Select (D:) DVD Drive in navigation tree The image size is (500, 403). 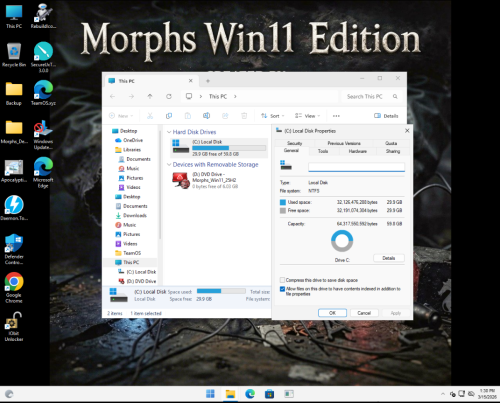click(x=137, y=281)
